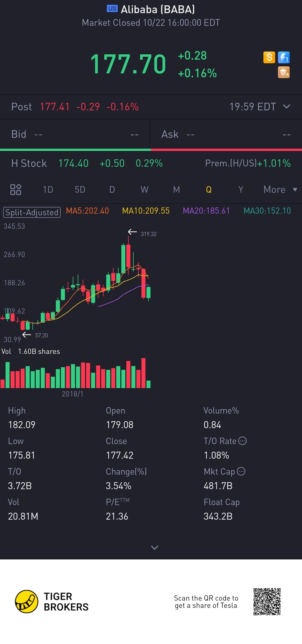This screenshot has height=644, width=302.
Task: Select the M monthly chart tab
Action: (x=176, y=190)
